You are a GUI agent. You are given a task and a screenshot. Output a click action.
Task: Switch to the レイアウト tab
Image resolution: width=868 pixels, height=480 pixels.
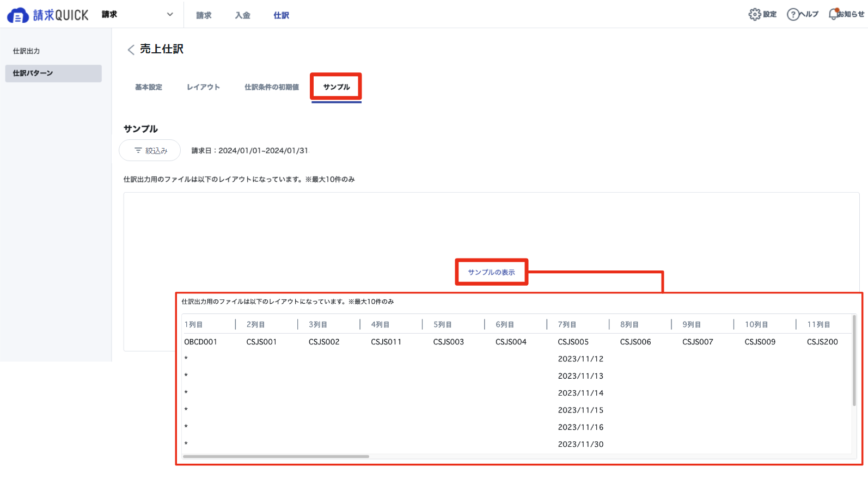click(203, 87)
